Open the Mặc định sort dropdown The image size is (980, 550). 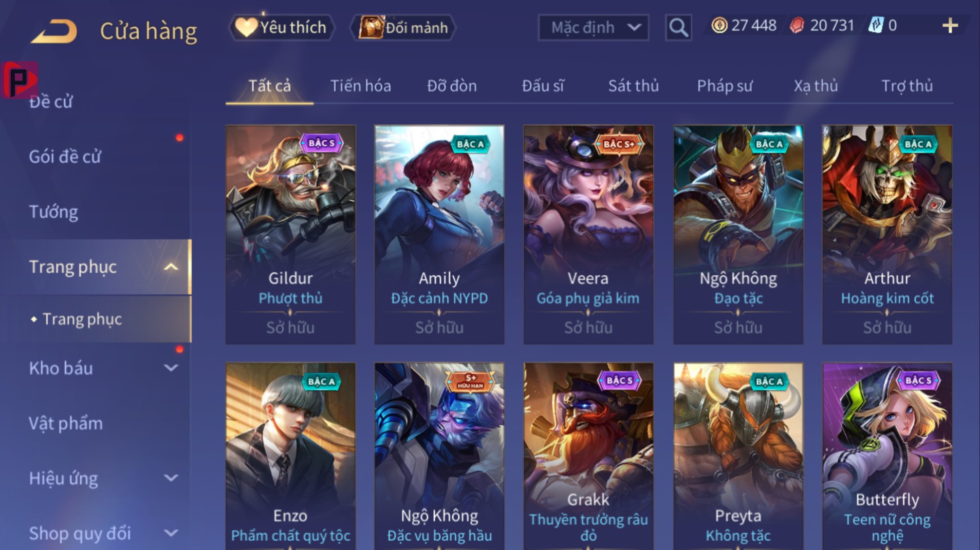[x=593, y=27]
